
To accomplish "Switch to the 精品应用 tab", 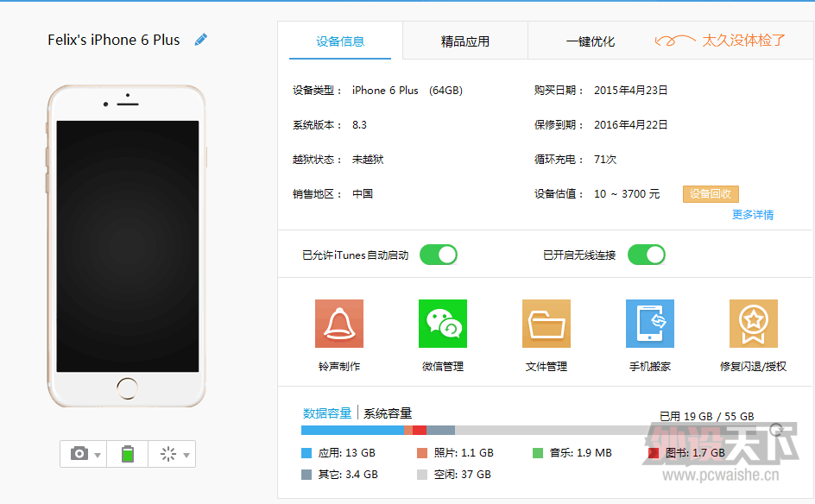I will [464, 40].
